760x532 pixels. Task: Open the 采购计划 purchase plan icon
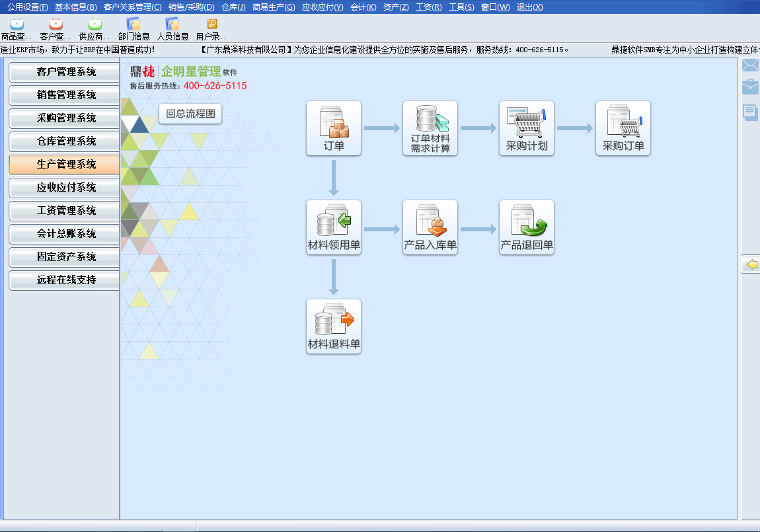527,128
